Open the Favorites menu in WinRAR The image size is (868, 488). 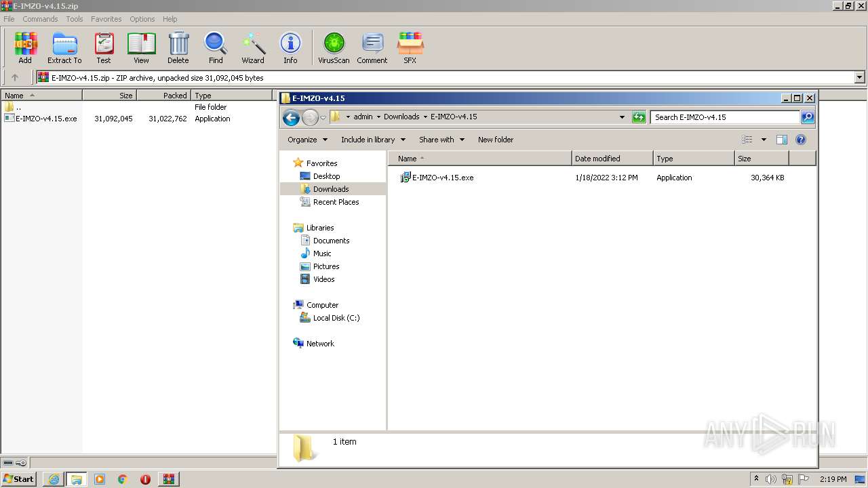coord(106,19)
